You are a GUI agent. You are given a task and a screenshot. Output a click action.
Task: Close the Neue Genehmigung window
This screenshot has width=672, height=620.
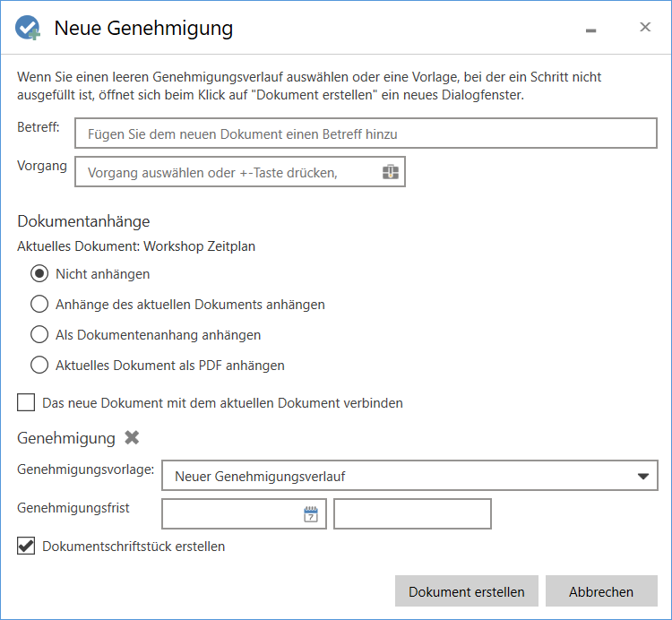tap(644, 28)
